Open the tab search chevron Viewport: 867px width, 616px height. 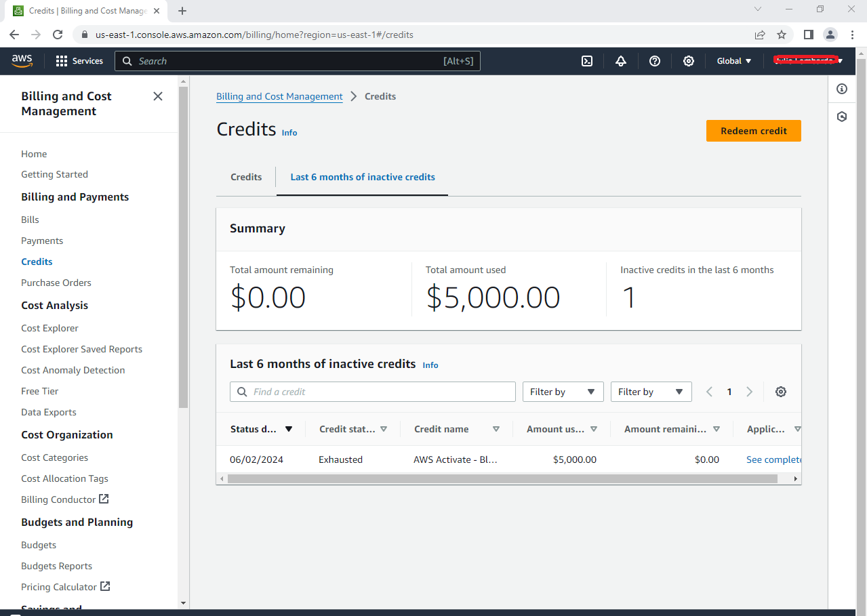tap(759, 9)
